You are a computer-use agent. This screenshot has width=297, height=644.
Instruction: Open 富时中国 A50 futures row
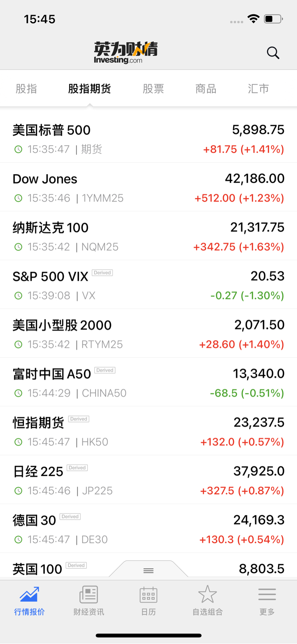[x=148, y=382]
